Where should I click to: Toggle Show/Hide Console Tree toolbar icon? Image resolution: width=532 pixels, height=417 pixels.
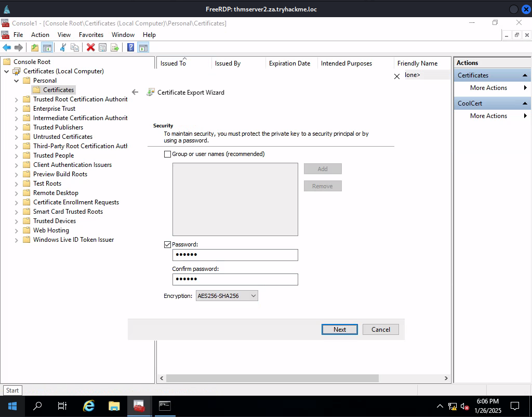coord(47,47)
